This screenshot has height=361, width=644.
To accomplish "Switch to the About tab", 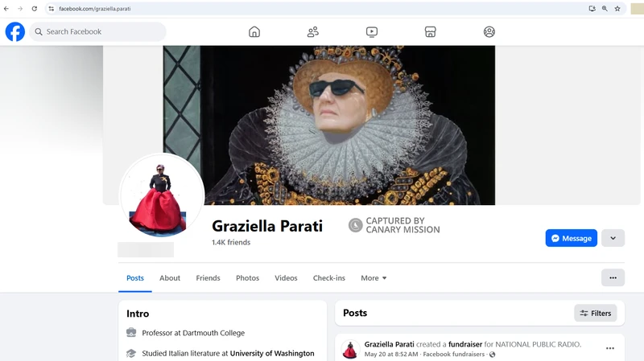I will point(170,278).
